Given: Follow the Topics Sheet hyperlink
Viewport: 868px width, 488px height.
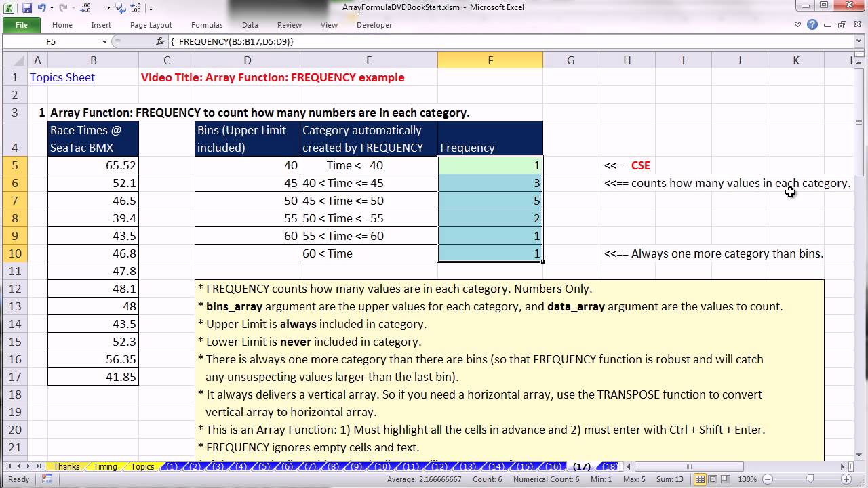Looking at the screenshot, I should point(62,77).
